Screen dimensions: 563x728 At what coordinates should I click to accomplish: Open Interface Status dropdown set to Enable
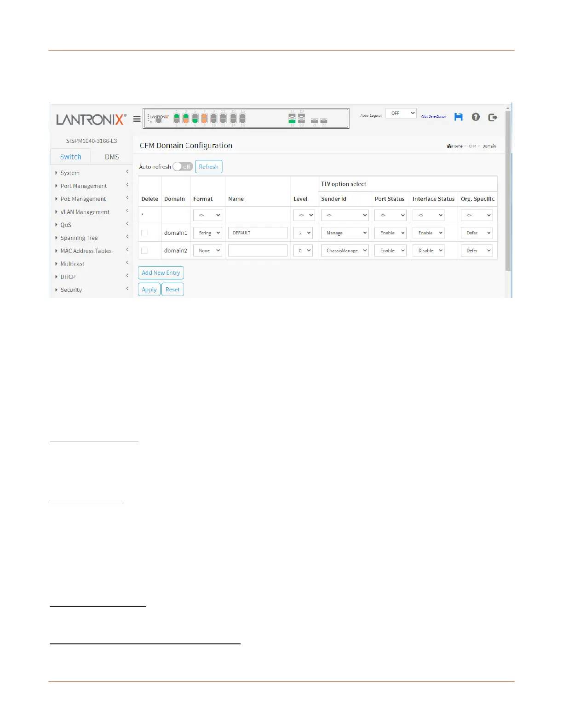(x=429, y=233)
